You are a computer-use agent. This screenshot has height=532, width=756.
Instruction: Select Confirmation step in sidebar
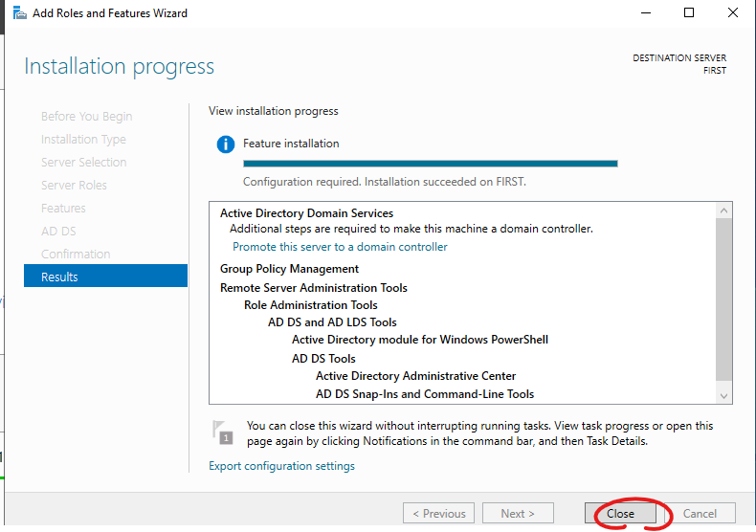[76, 254]
